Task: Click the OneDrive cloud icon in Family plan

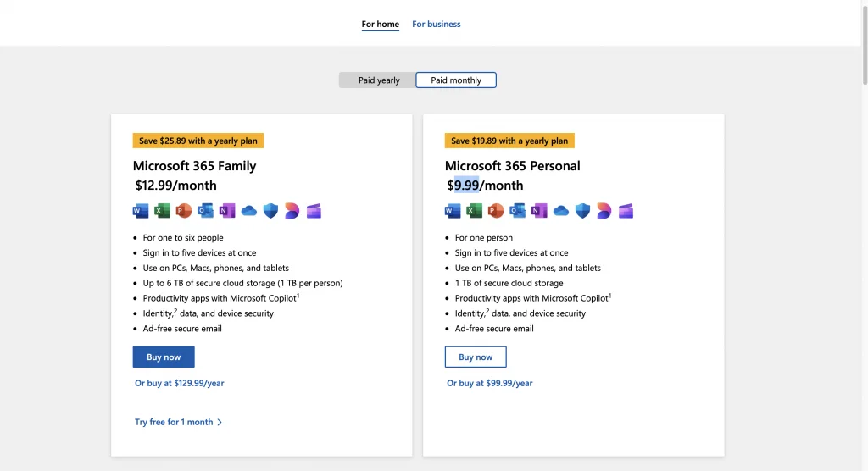Action: pyautogui.click(x=249, y=211)
